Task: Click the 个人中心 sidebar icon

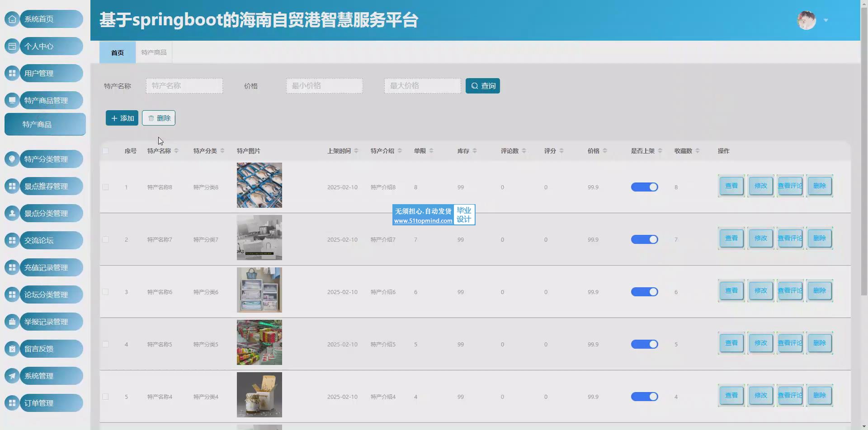Action: click(x=12, y=46)
